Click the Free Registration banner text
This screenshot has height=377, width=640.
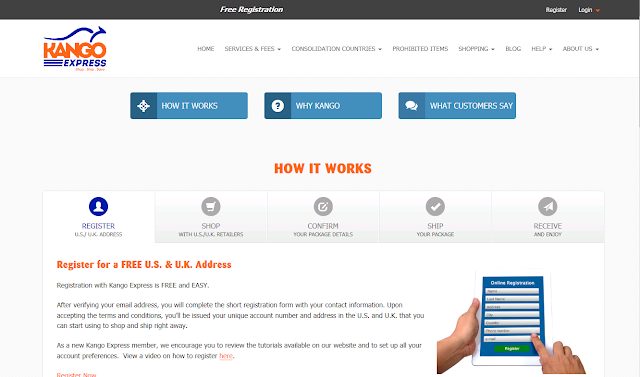point(251,9)
